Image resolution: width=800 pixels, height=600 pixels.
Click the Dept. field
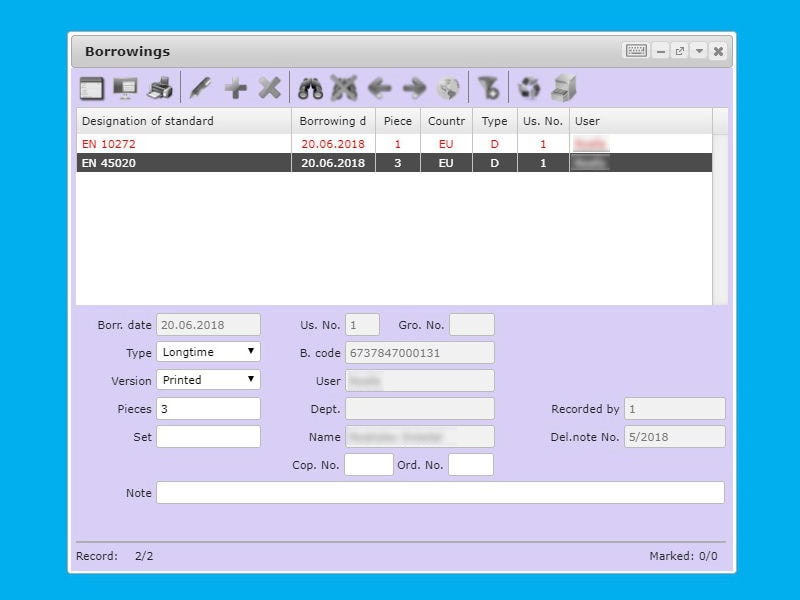pyautogui.click(x=420, y=409)
